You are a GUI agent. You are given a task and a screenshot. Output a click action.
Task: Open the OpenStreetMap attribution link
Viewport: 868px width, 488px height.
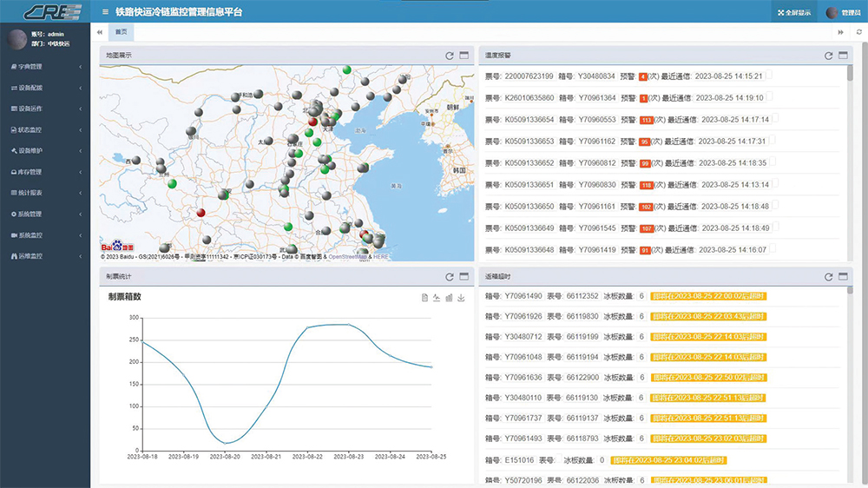(x=348, y=257)
